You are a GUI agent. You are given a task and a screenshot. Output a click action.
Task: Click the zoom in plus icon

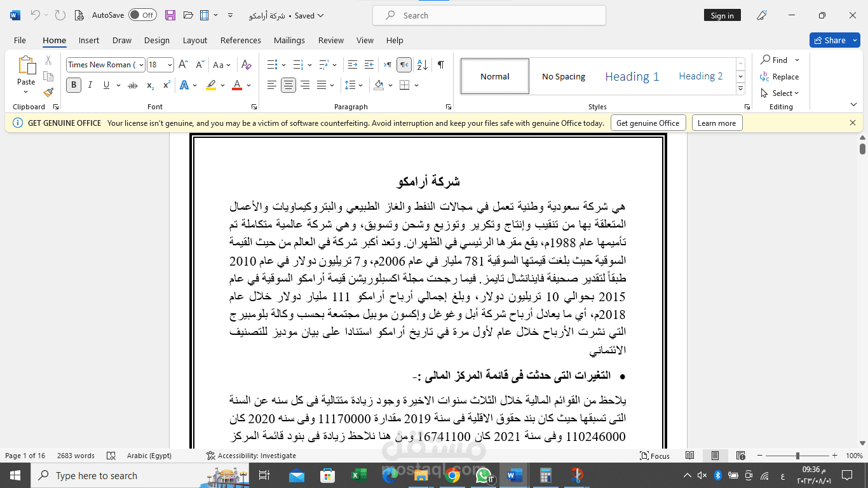(836, 456)
